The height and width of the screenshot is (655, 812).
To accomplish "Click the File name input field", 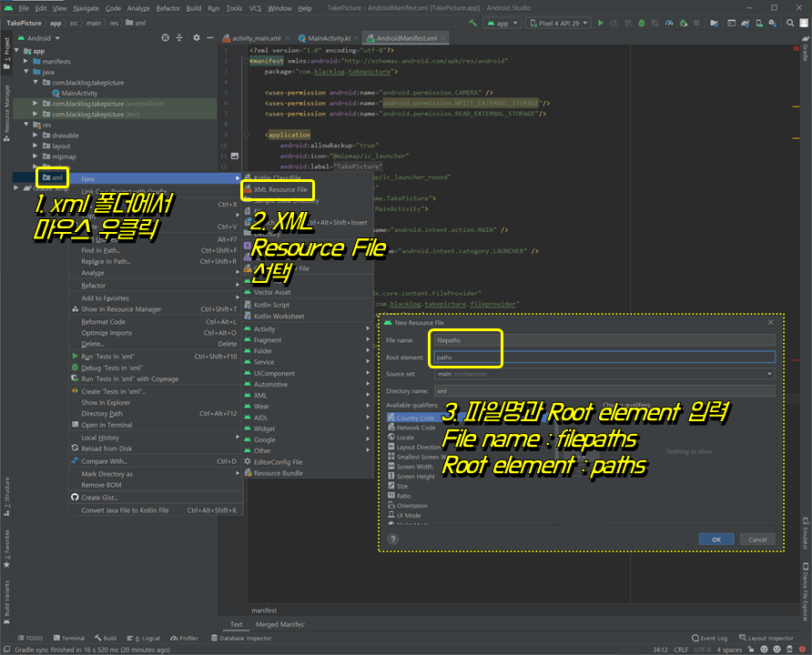I will click(x=604, y=340).
